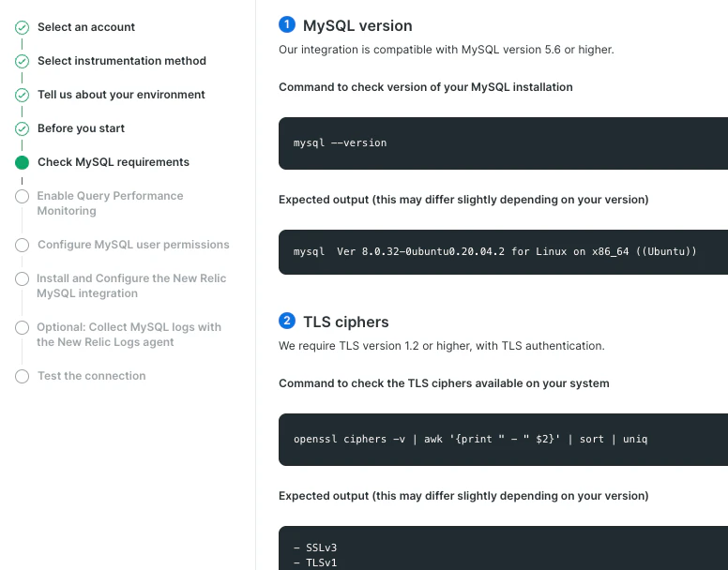The height and width of the screenshot is (570, 728).
Task: Open Optional: Collect MySQL logs step
Action: 129,335
